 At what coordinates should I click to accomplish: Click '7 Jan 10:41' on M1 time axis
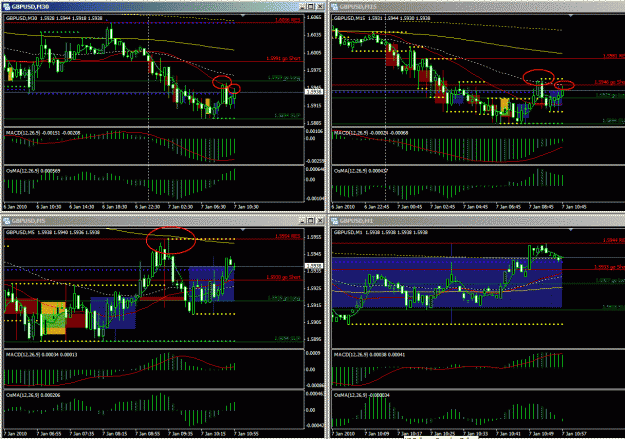coord(509,433)
